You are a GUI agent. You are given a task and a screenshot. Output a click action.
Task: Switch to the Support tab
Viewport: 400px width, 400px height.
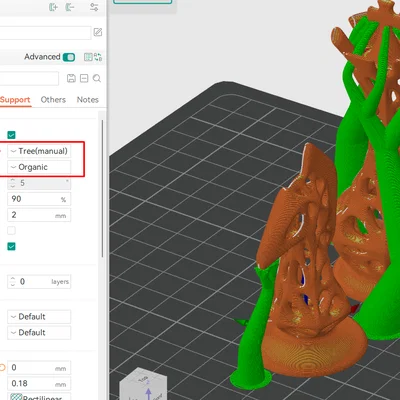click(x=15, y=100)
